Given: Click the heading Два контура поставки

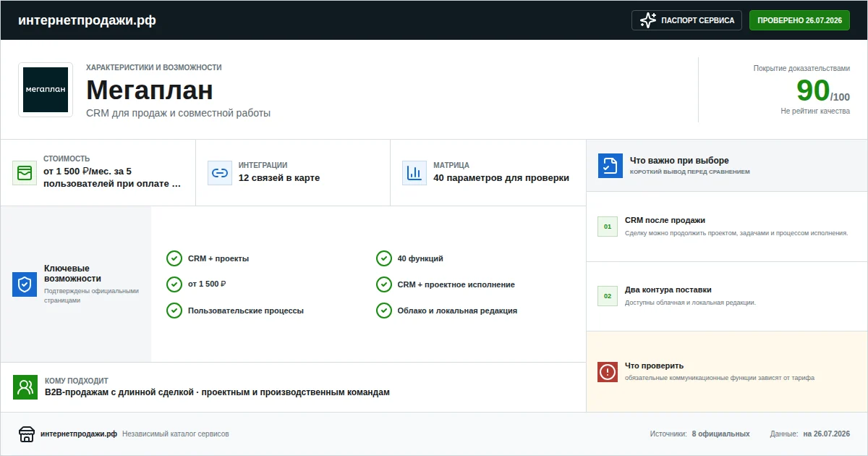Looking at the screenshot, I should coord(668,290).
